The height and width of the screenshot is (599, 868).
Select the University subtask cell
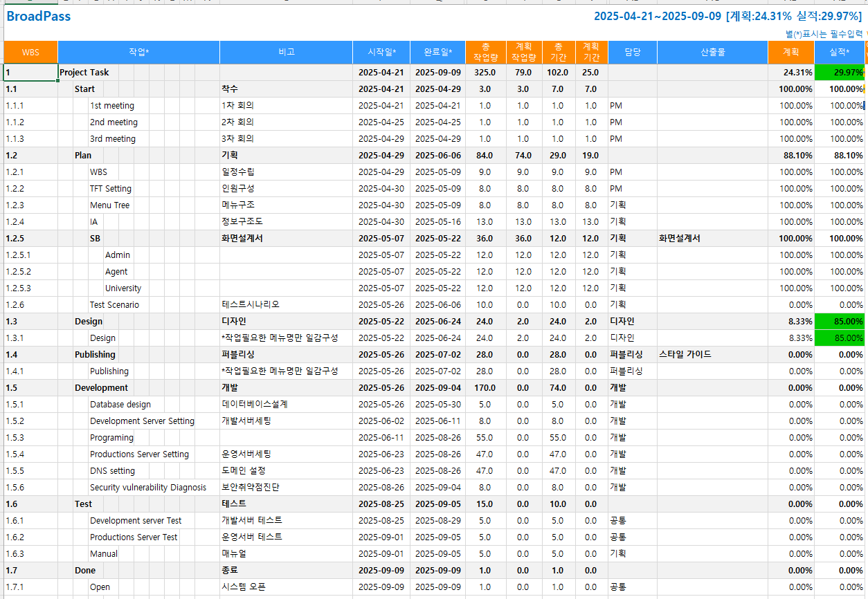(x=123, y=288)
